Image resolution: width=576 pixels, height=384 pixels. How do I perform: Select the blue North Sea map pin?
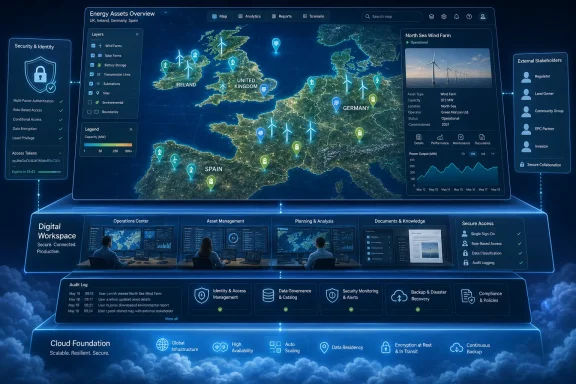[x=276, y=46]
